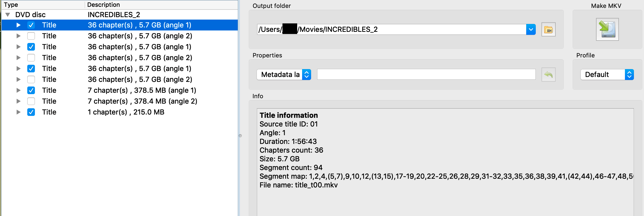Select the 7 chapter(s), 378.5 MB (angle 1) row

pos(120,90)
